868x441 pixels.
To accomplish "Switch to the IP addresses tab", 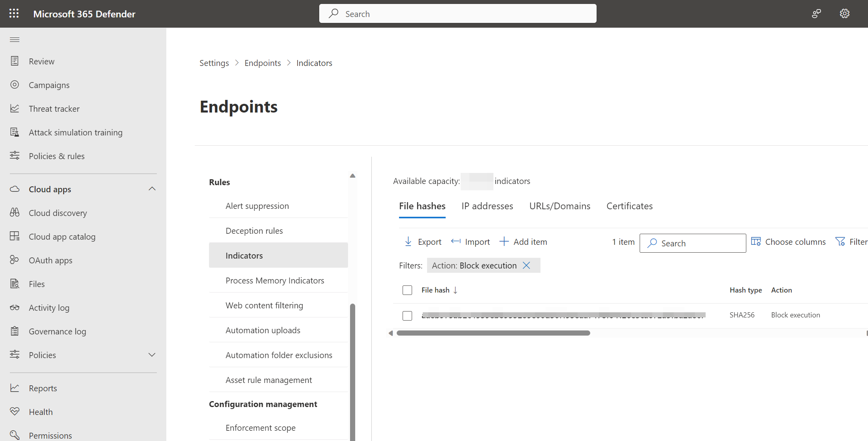I will (x=487, y=206).
